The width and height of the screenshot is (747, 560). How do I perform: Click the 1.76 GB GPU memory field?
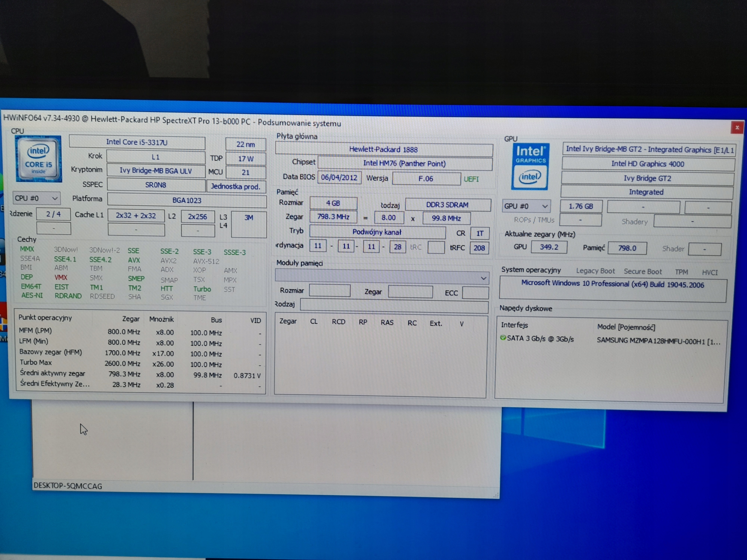click(x=581, y=206)
